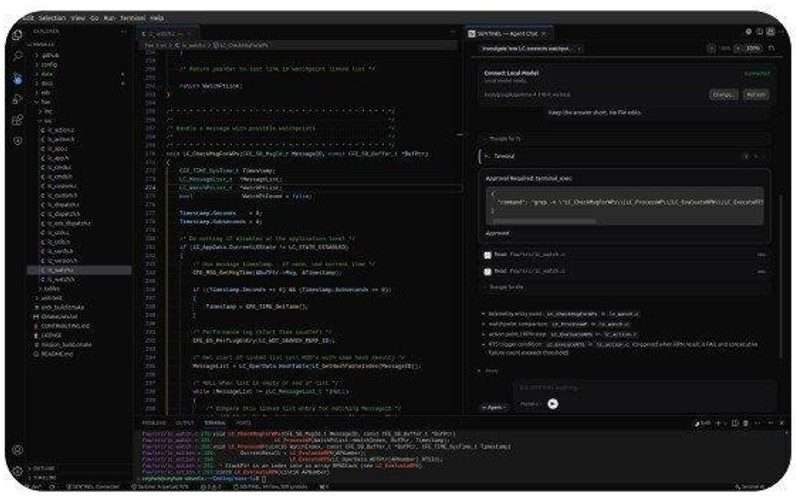This screenshot has height=496, width=796.
Task: Switch to the PROBLEMS panel tab
Action: (154, 423)
